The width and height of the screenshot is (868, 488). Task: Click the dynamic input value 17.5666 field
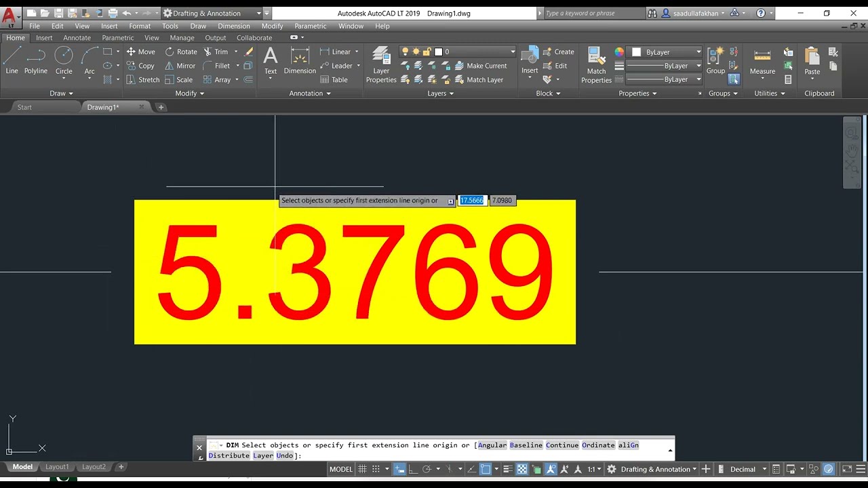pyautogui.click(x=472, y=201)
